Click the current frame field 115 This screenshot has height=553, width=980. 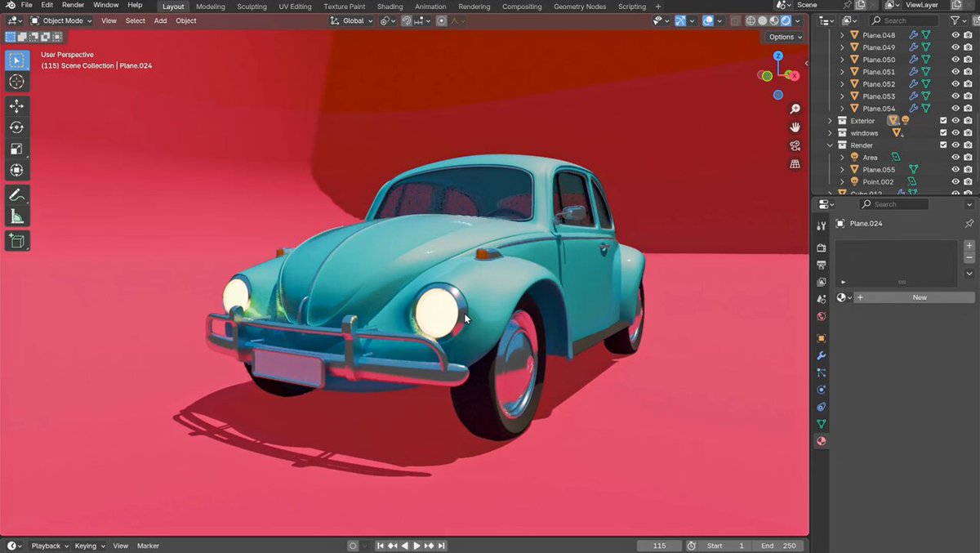tap(660, 546)
